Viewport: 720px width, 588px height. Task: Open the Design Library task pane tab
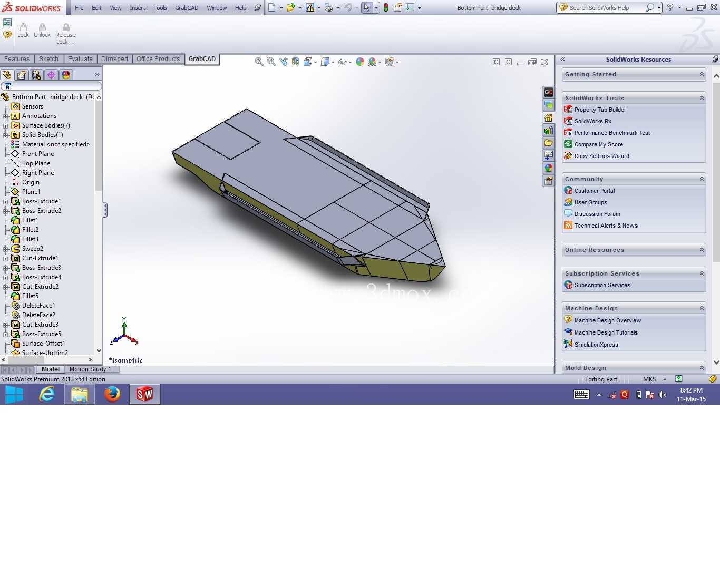tap(548, 130)
